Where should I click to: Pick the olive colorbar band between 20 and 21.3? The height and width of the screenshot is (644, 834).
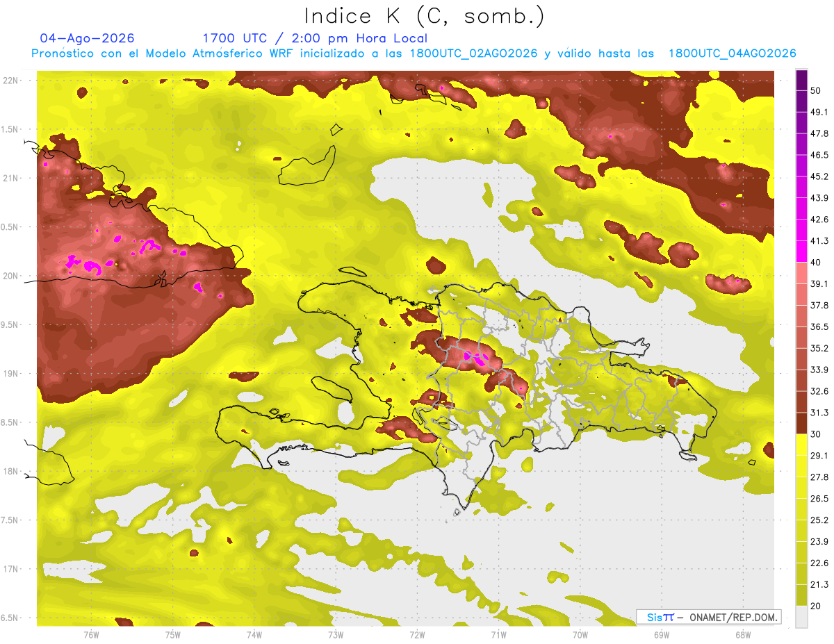(801, 595)
